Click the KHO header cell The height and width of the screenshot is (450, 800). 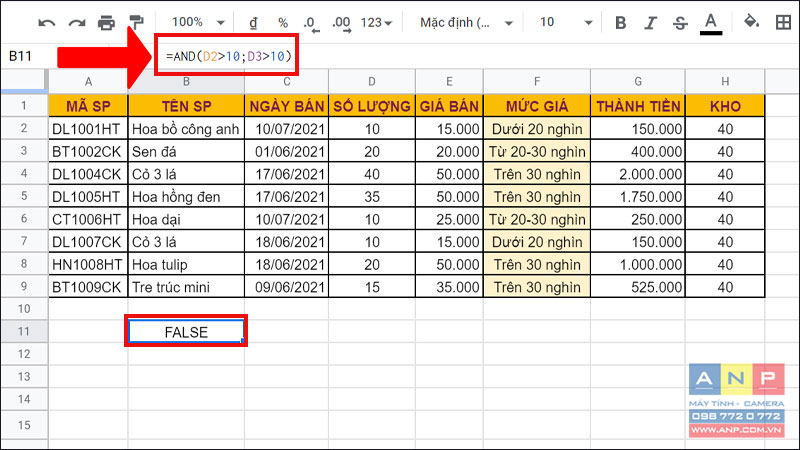[x=725, y=106]
